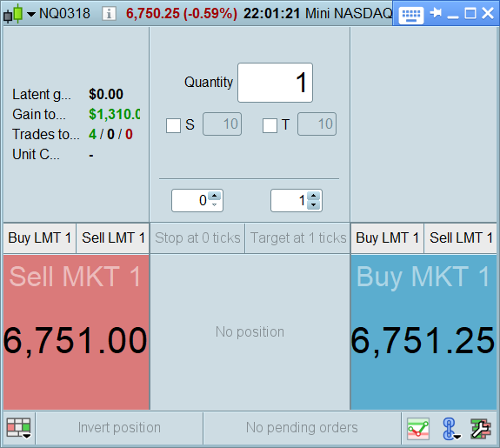Open the instrument dropdown arrow next to NQ0318
500x448 pixels.
pyautogui.click(x=31, y=14)
